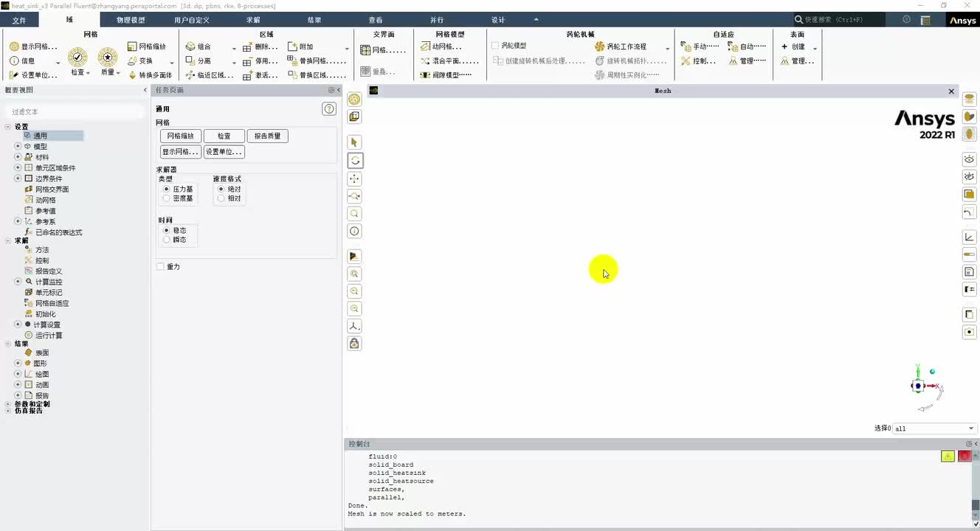This screenshot has width=980, height=531.
Task: Select 相对 velocity formulation
Action: (229, 198)
